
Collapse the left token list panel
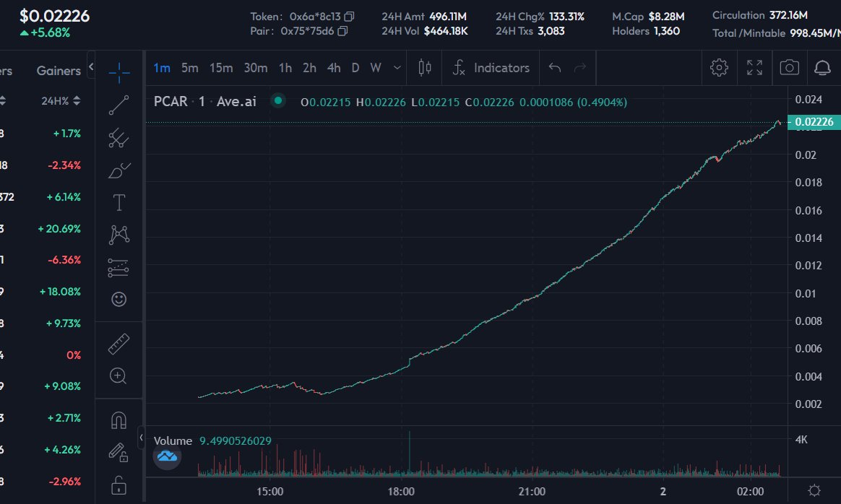91,66
